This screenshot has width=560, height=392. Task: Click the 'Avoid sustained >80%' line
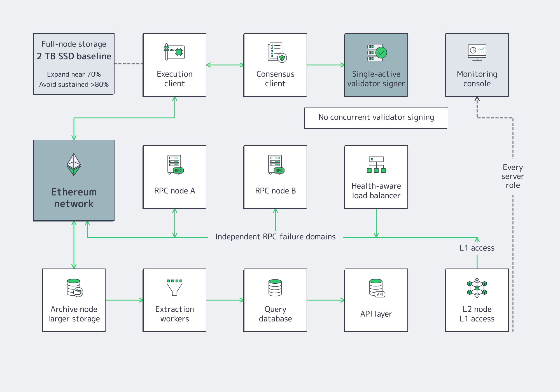pos(74,85)
